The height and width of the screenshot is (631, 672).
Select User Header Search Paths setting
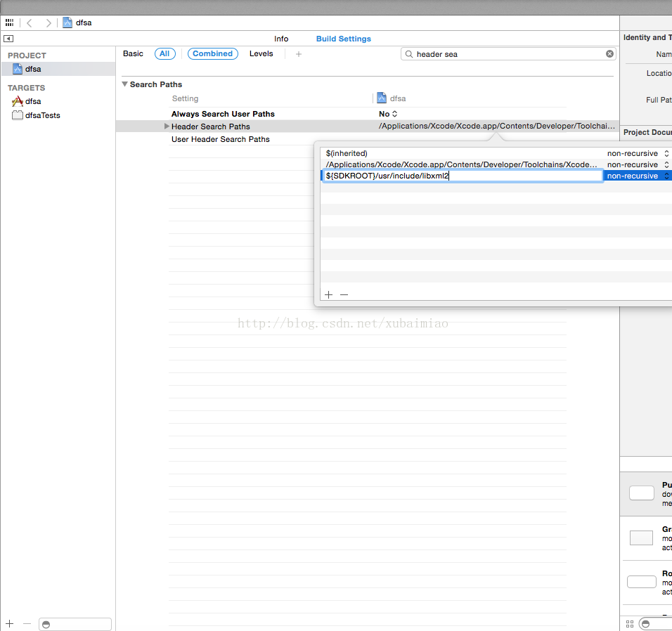(220, 139)
